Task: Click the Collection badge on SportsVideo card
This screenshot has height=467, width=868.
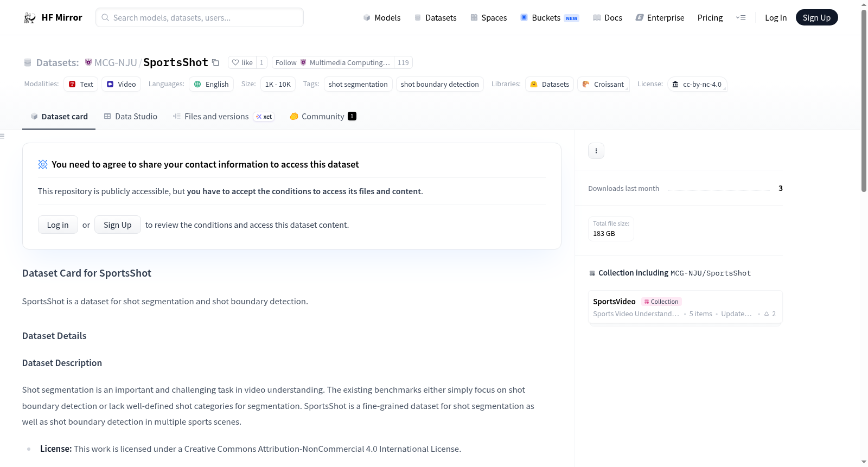Action: point(661,302)
